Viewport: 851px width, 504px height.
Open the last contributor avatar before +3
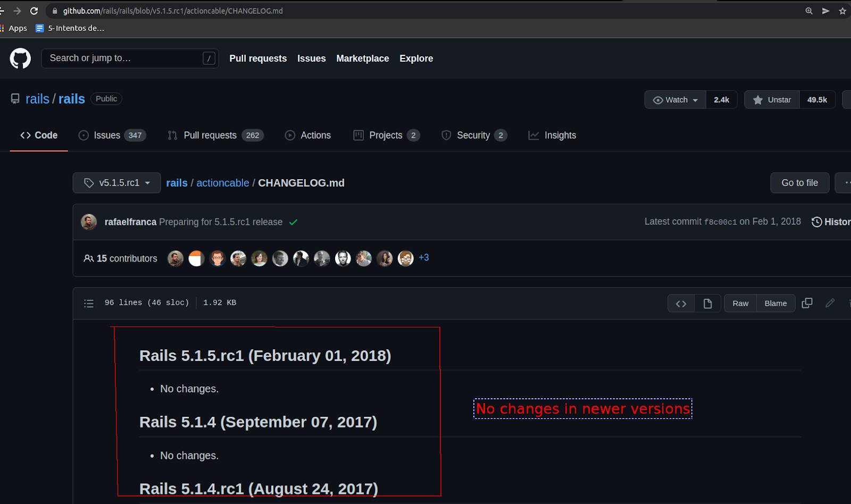[x=406, y=258]
